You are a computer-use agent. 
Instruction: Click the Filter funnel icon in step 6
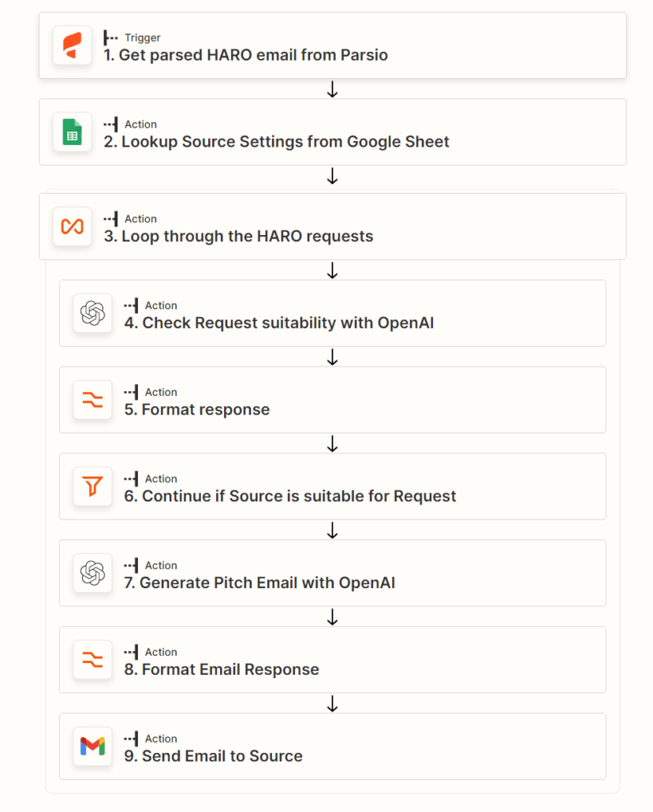[93, 486]
